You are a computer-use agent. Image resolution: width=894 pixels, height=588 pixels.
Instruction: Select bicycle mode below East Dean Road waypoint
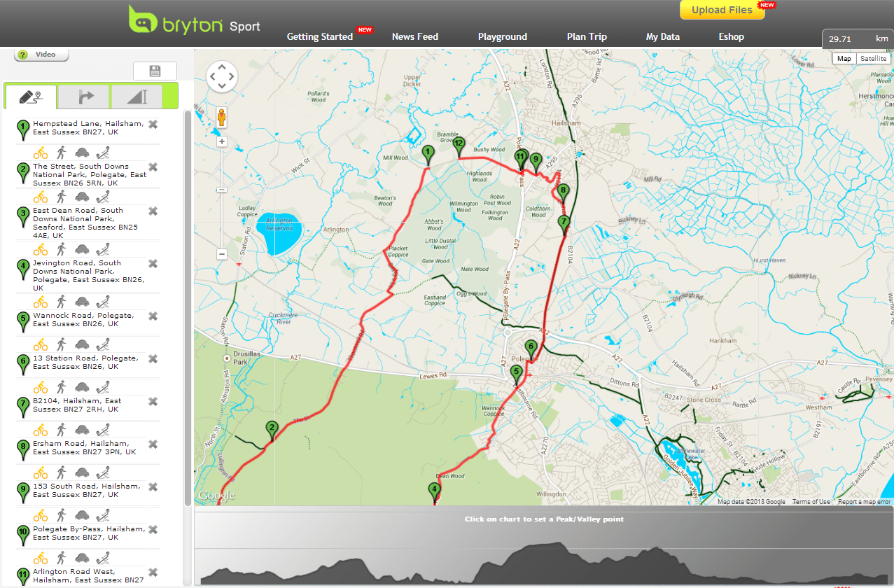(x=41, y=248)
